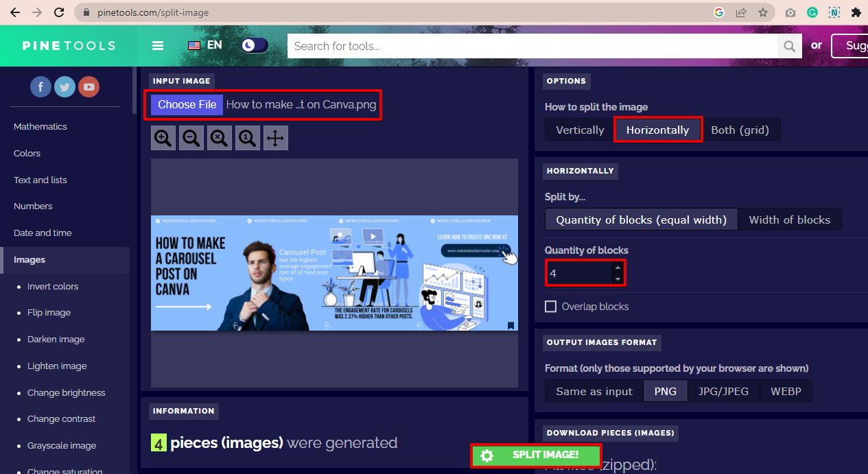Choose Same as input format
Viewport: 868px width, 474px height.
coord(594,391)
